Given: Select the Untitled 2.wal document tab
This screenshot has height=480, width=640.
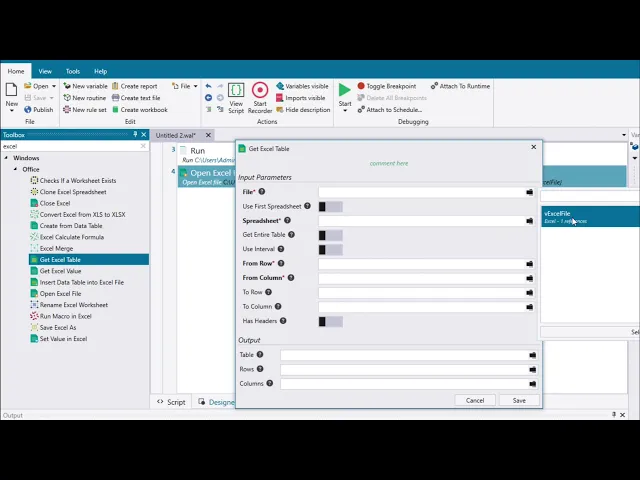Looking at the screenshot, I should (x=176, y=135).
